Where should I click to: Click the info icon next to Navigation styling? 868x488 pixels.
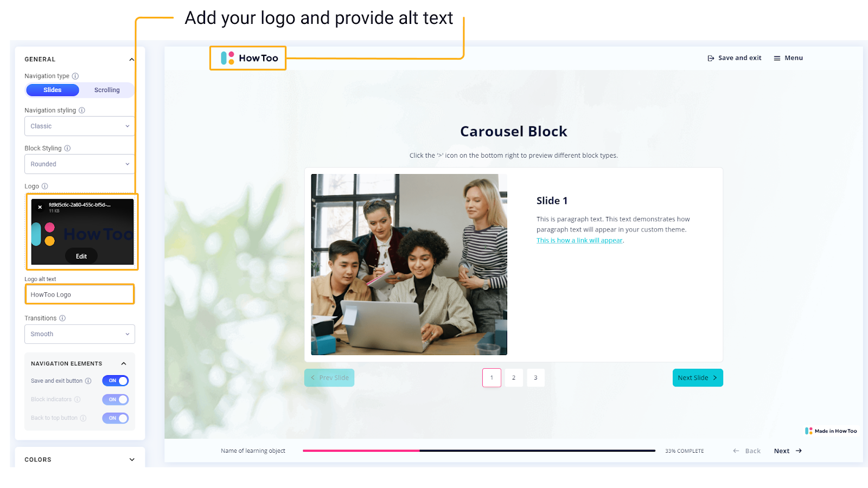[82, 110]
